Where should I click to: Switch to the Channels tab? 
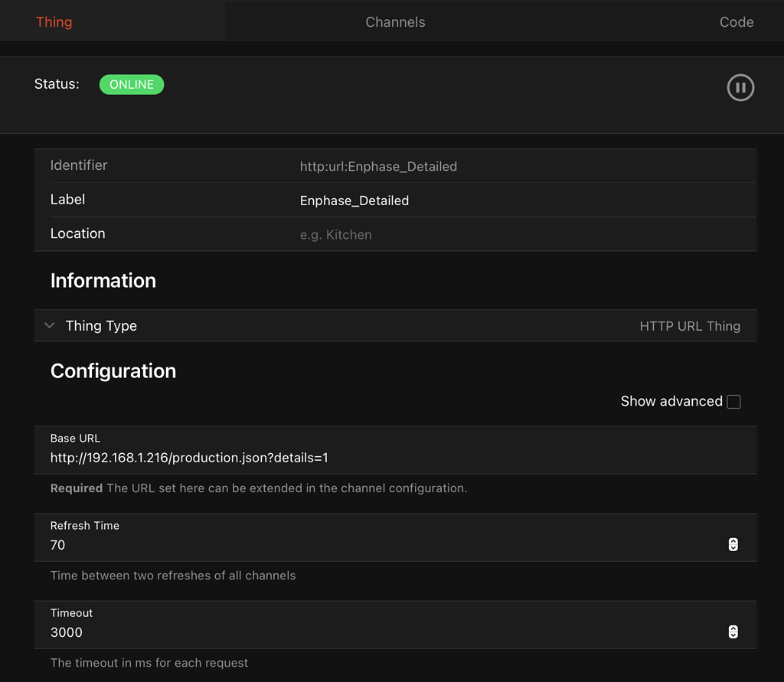coord(395,21)
